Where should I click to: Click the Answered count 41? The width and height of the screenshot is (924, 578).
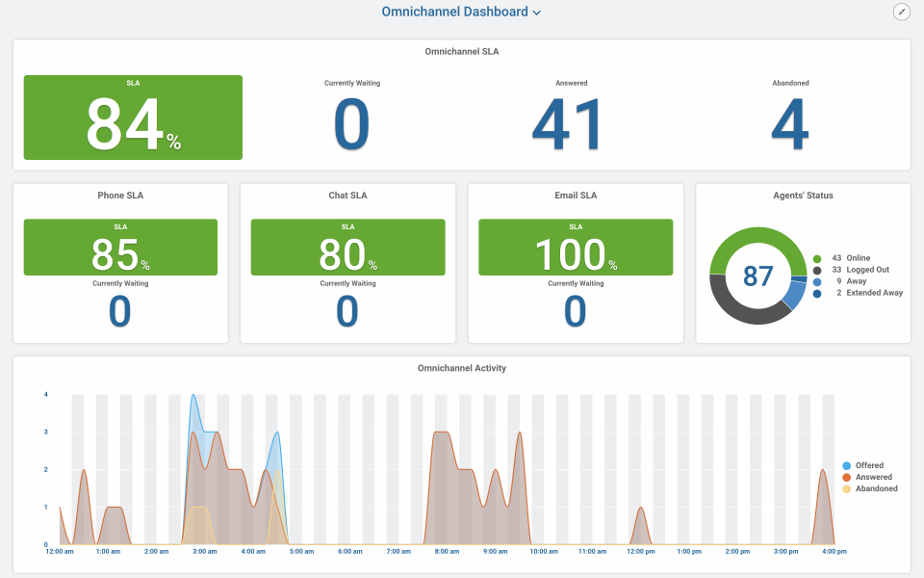click(571, 125)
